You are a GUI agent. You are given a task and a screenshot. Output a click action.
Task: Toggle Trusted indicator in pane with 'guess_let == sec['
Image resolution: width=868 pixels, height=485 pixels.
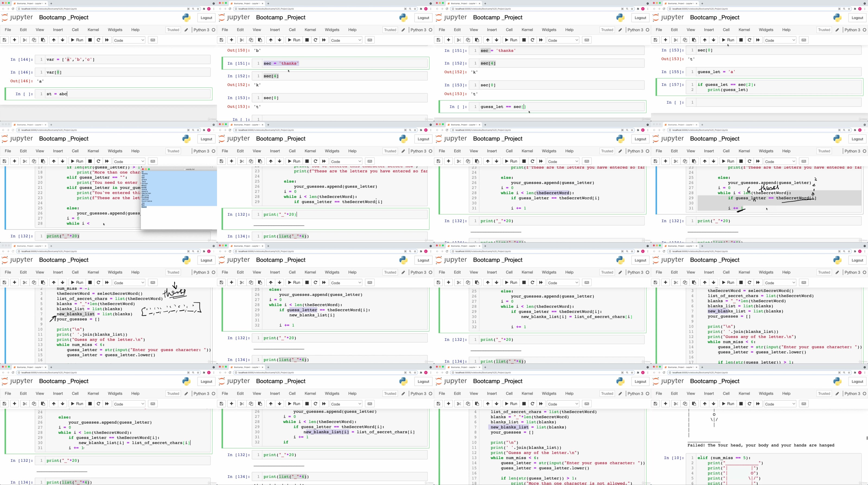coord(607,30)
